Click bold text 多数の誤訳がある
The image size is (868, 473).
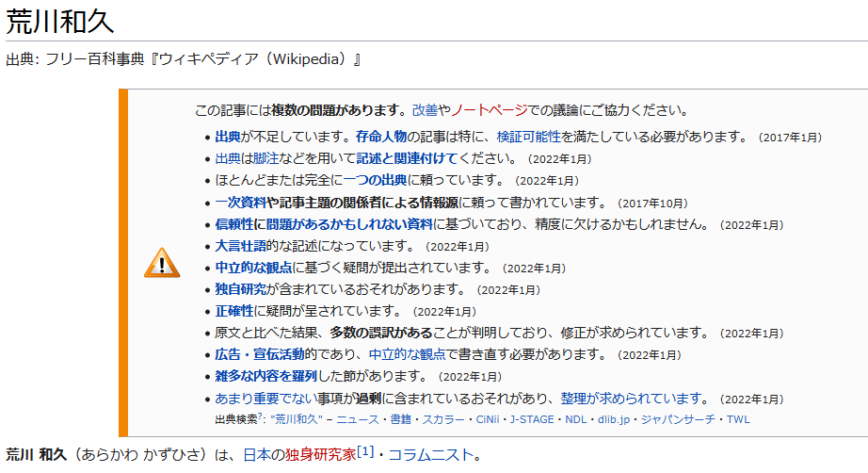(x=381, y=333)
